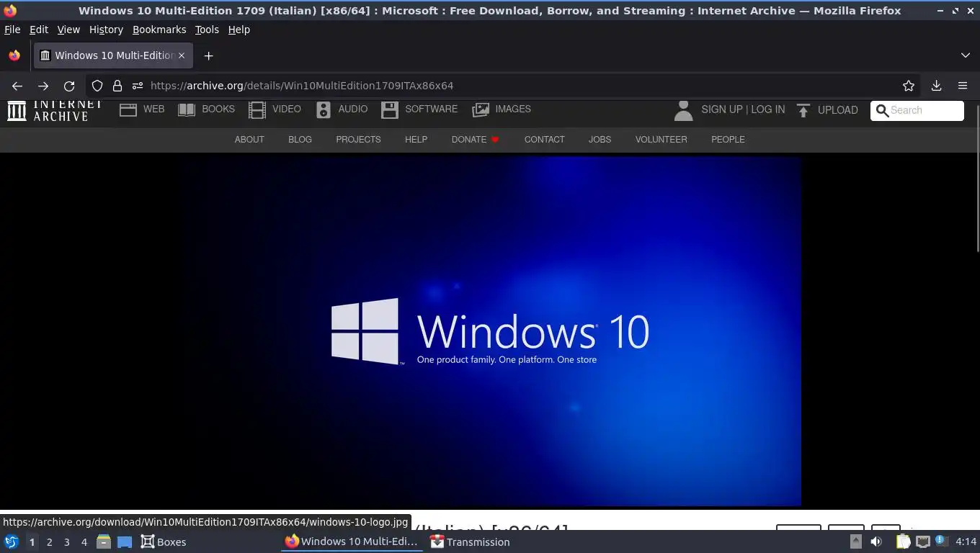Click the show desktop taskbar icon
This screenshot has width=980, height=553.
tap(124, 541)
